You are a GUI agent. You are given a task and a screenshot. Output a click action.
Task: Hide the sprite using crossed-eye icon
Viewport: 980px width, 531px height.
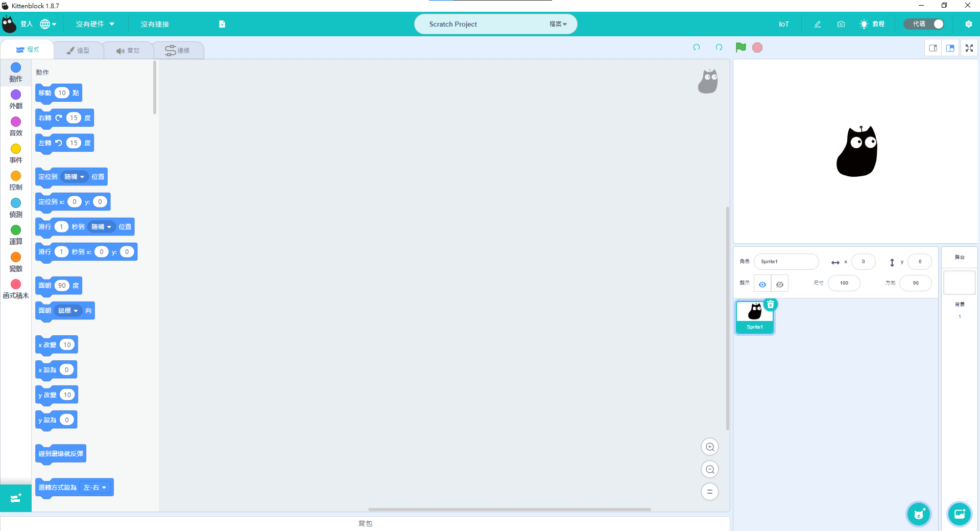779,284
